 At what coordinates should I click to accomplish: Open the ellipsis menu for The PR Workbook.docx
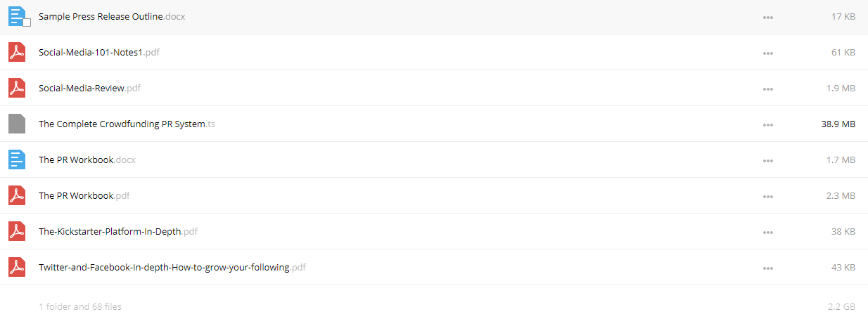click(x=768, y=160)
